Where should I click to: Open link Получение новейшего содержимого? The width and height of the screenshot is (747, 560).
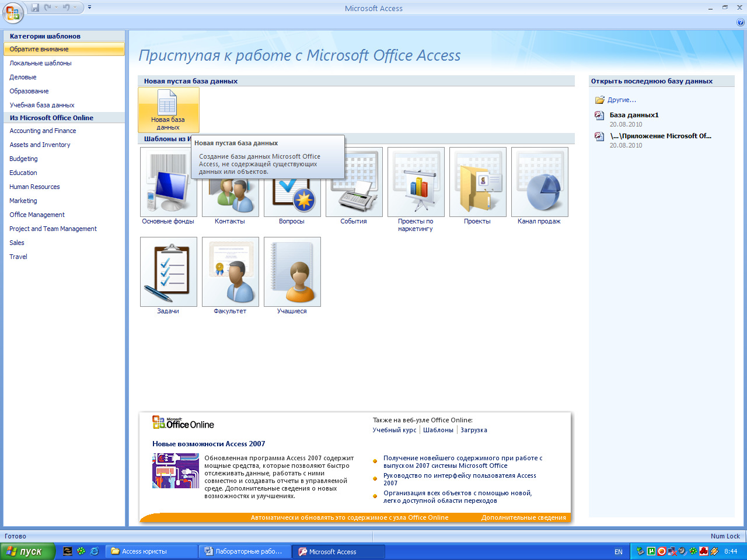(x=463, y=462)
